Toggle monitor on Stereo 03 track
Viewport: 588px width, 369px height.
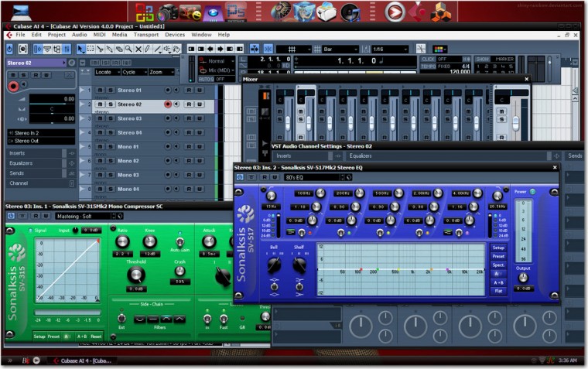point(176,118)
